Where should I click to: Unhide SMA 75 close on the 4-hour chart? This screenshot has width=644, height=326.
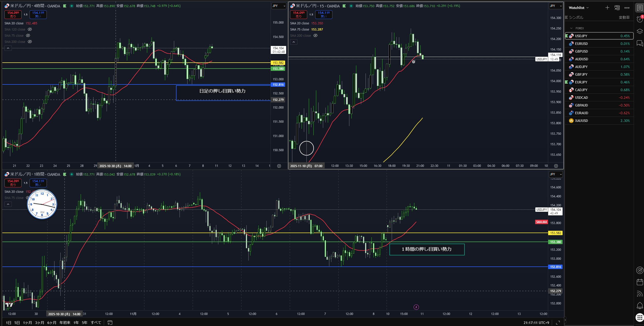pos(28,36)
